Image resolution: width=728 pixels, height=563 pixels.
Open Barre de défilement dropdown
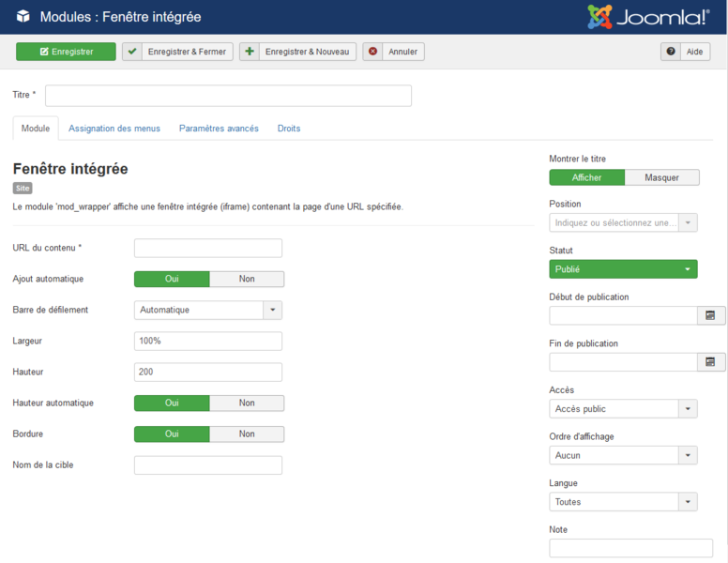click(x=208, y=310)
